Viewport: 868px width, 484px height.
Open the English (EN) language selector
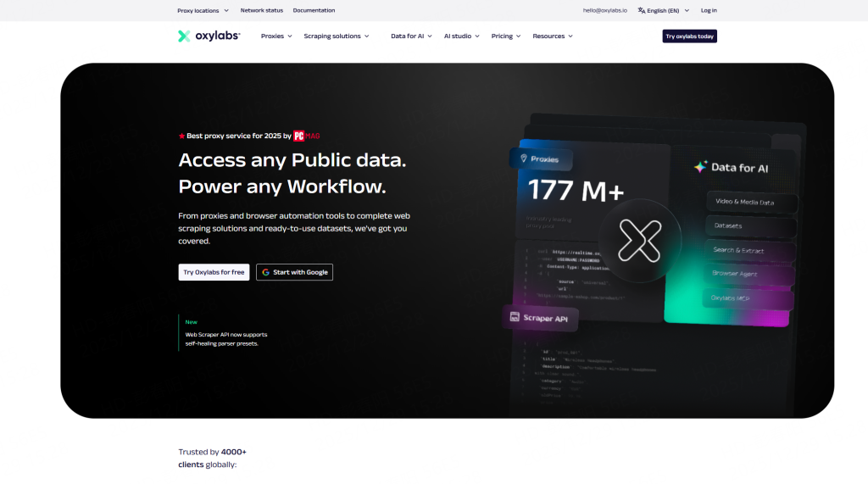(667, 11)
